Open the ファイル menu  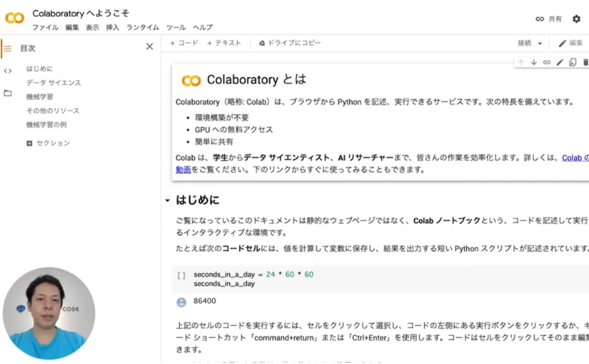pos(45,27)
